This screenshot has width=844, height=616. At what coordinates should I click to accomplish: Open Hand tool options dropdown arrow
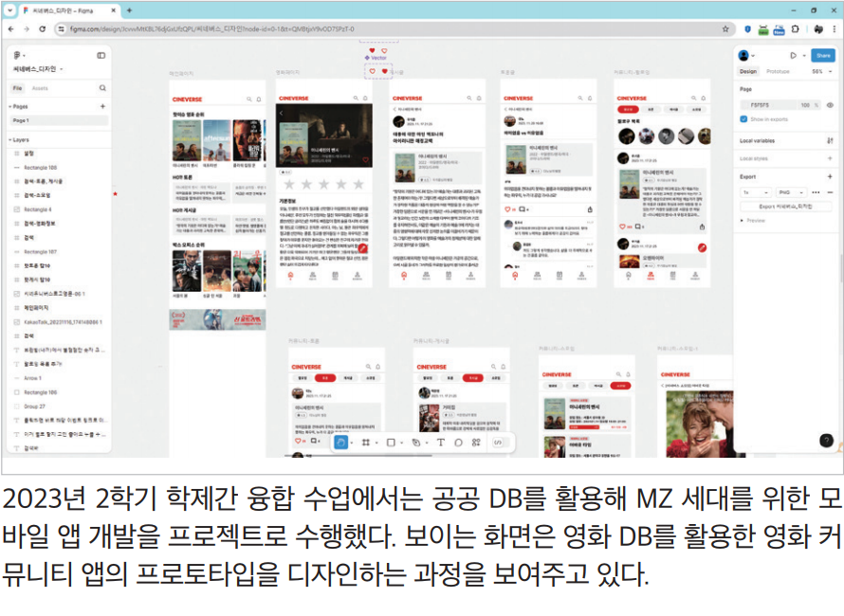[x=352, y=443]
